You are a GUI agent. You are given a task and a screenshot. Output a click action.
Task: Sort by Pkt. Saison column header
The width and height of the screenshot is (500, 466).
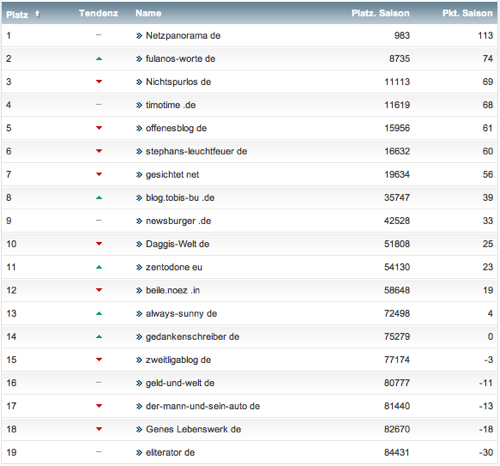tap(467, 13)
